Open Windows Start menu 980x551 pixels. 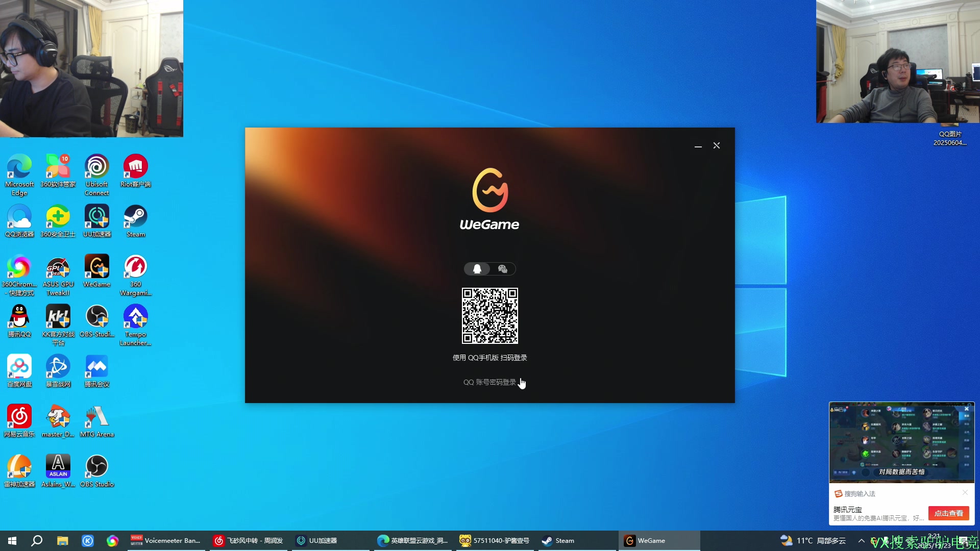pyautogui.click(x=12, y=541)
